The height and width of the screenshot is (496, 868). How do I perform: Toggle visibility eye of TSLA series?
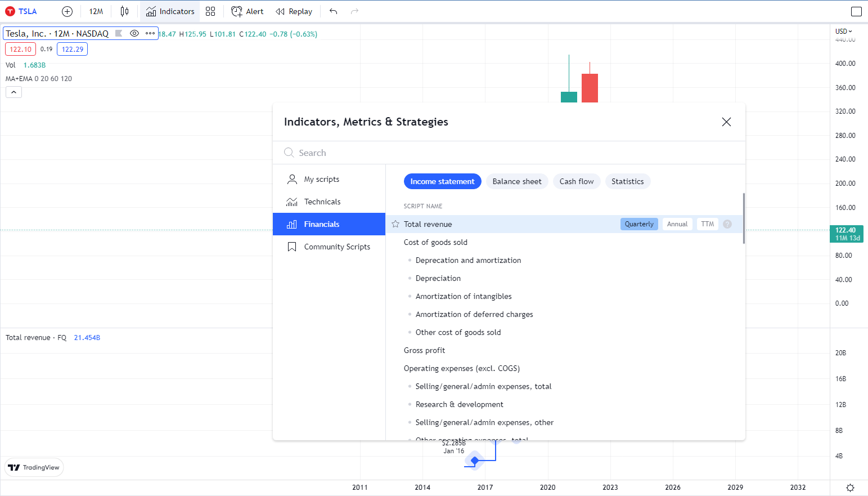[x=134, y=33]
